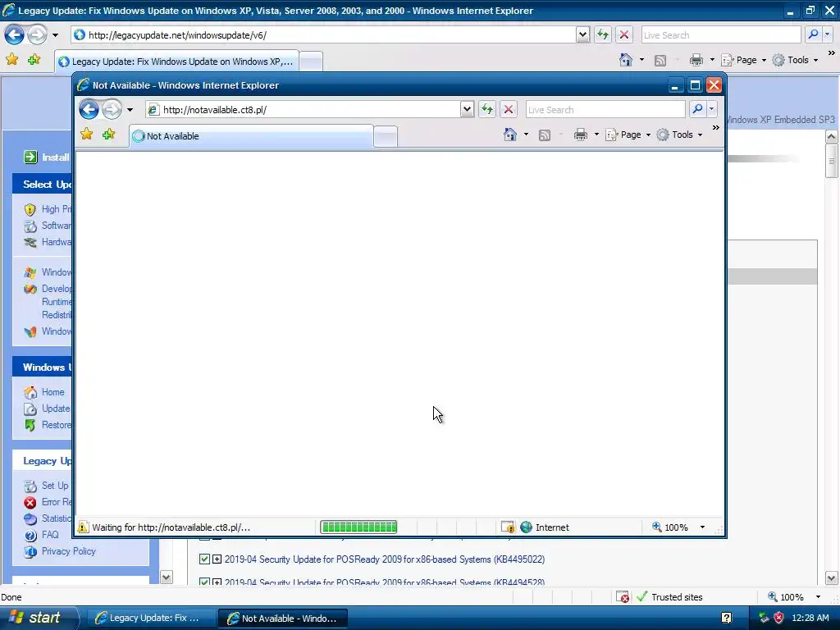This screenshot has height=630, width=840.
Task: Click the Start button
Action: tap(39, 618)
